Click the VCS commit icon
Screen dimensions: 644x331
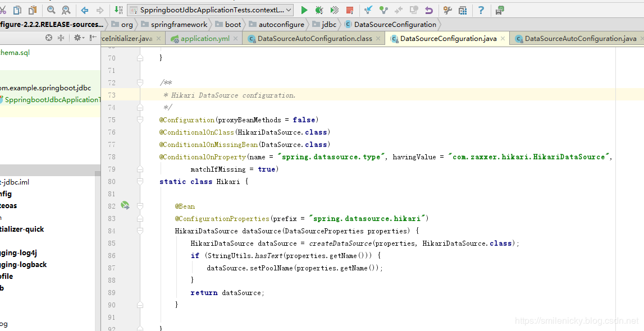(x=383, y=10)
